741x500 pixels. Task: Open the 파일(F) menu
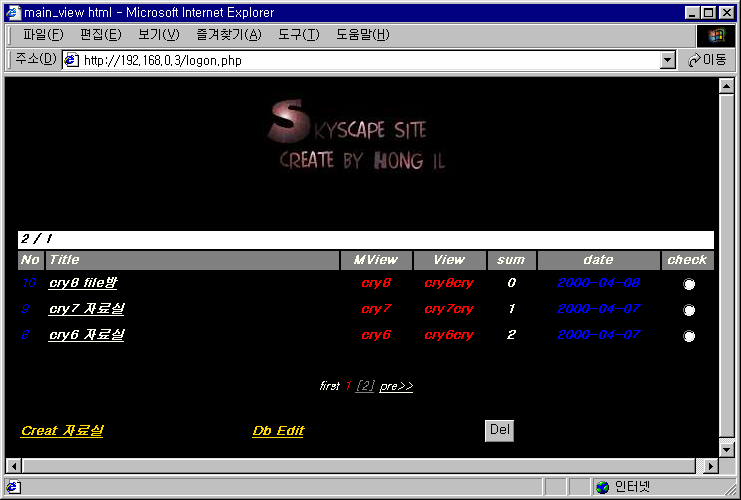(x=43, y=34)
